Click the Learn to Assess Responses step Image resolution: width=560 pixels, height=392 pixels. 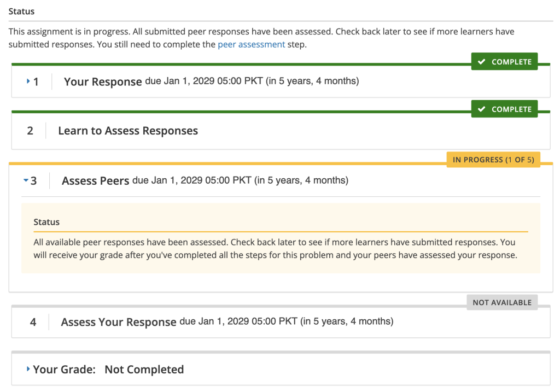[x=128, y=131]
